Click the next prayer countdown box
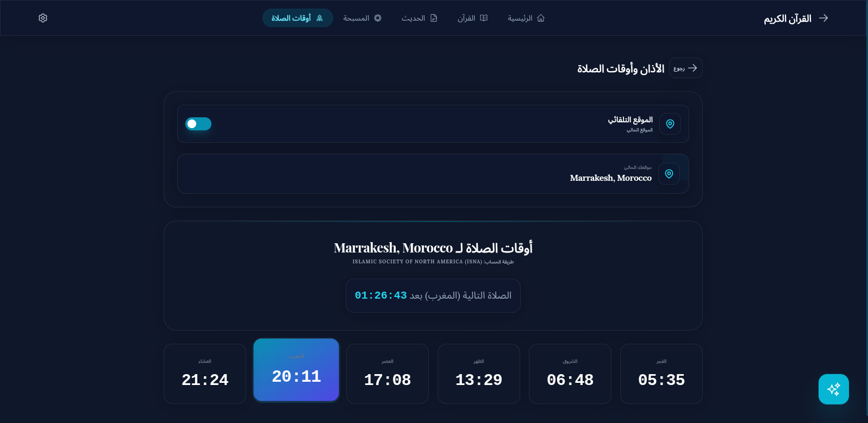 pos(433,295)
